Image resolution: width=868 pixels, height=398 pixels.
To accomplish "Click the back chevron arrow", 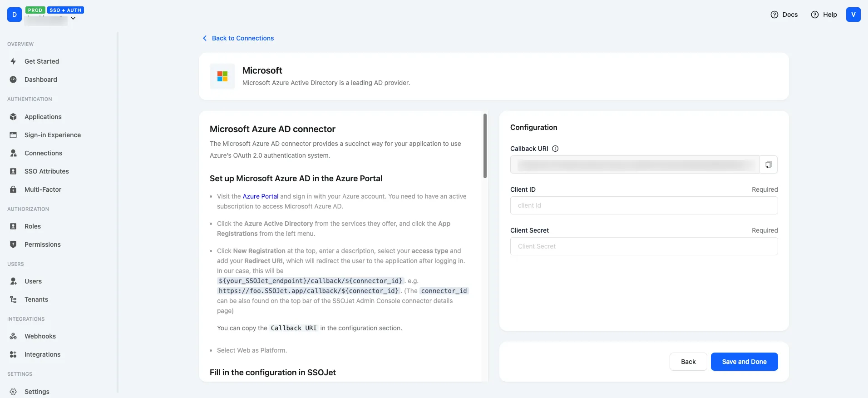I will [x=205, y=38].
